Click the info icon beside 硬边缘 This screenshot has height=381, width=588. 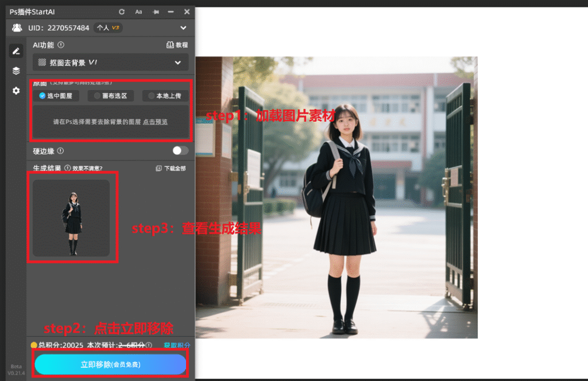tap(60, 151)
